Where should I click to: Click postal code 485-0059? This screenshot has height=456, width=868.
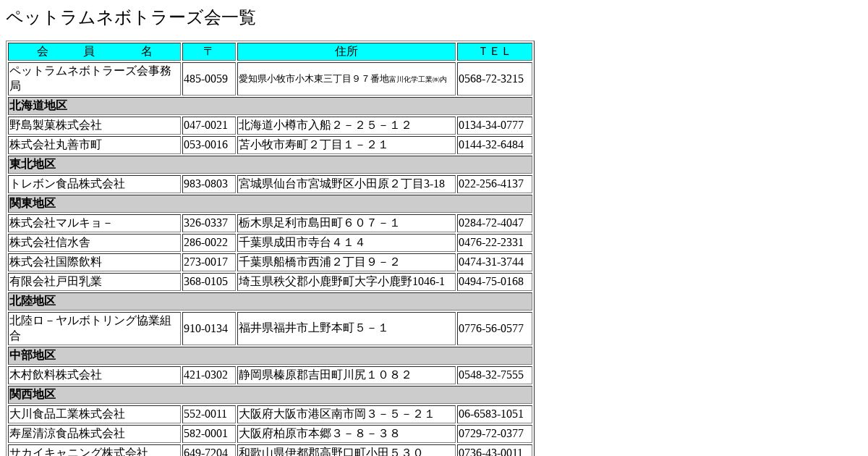[x=205, y=79]
